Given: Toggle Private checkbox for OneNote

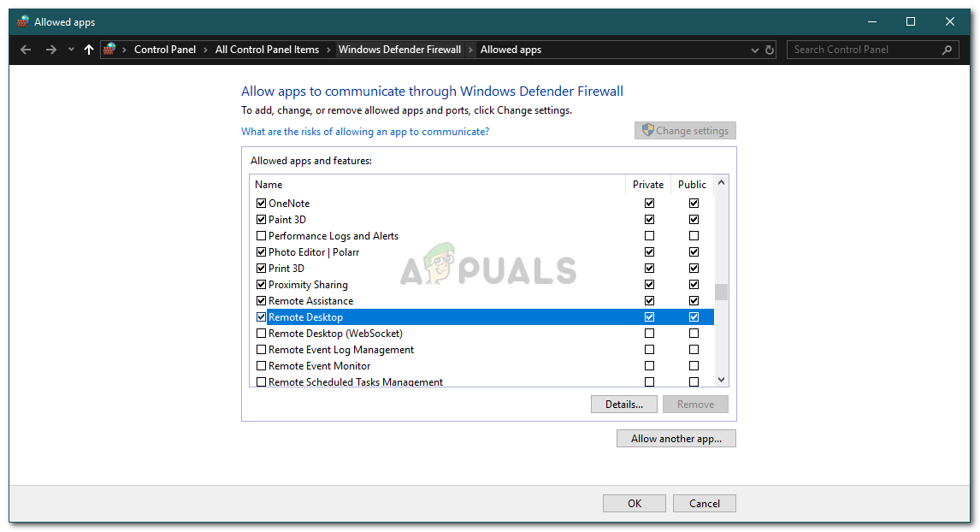Looking at the screenshot, I should click(649, 204).
